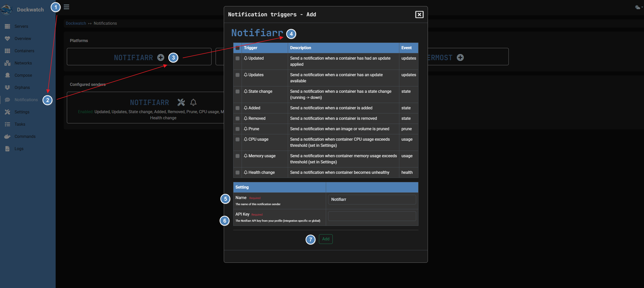Image resolution: width=644 pixels, height=288 pixels.
Task: Click the Servers icon in sidebar
Action: [x=7, y=26]
